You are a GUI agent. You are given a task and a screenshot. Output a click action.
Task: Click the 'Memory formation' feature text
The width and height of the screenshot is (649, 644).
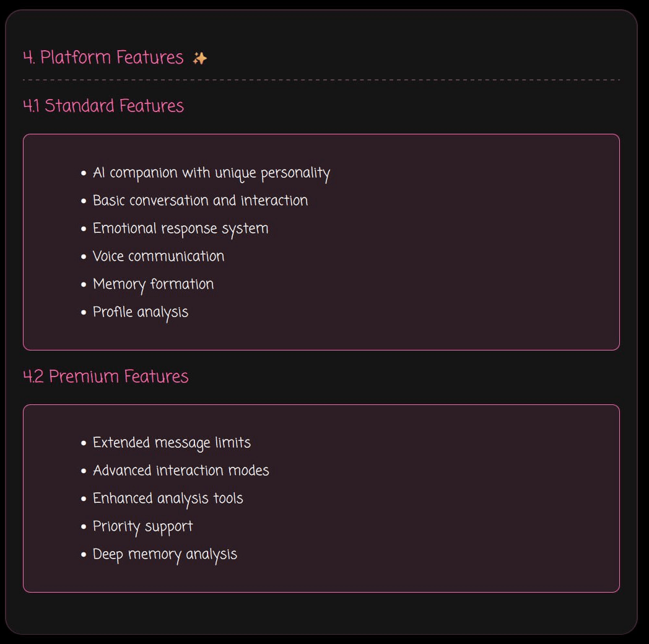[153, 284]
